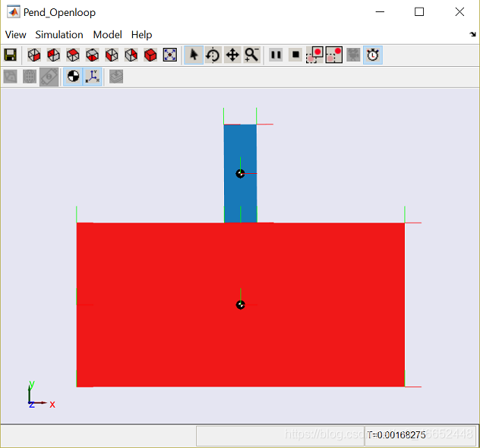
Task: Select the view cube with only its top face red
Action: (x=73, y=55)
